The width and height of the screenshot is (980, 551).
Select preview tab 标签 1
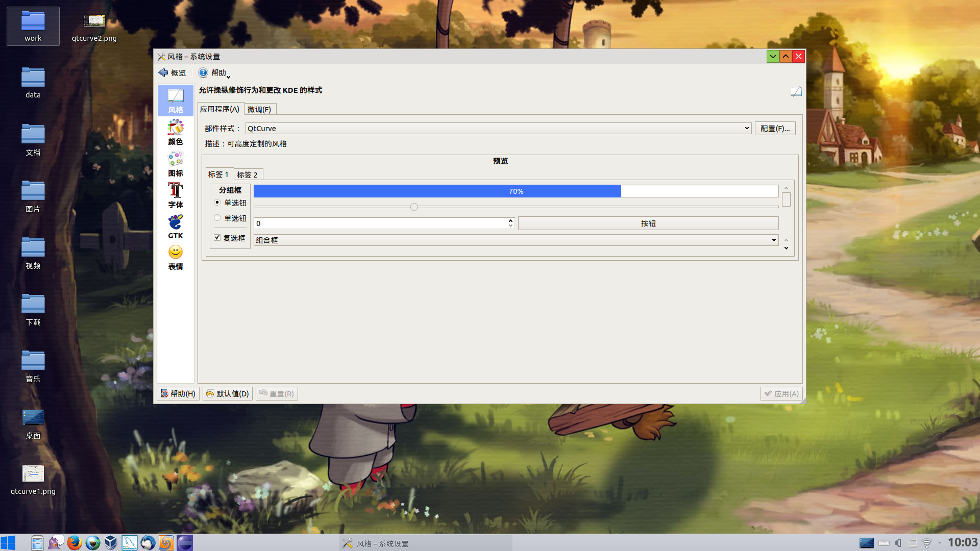(x=219, y=174)
